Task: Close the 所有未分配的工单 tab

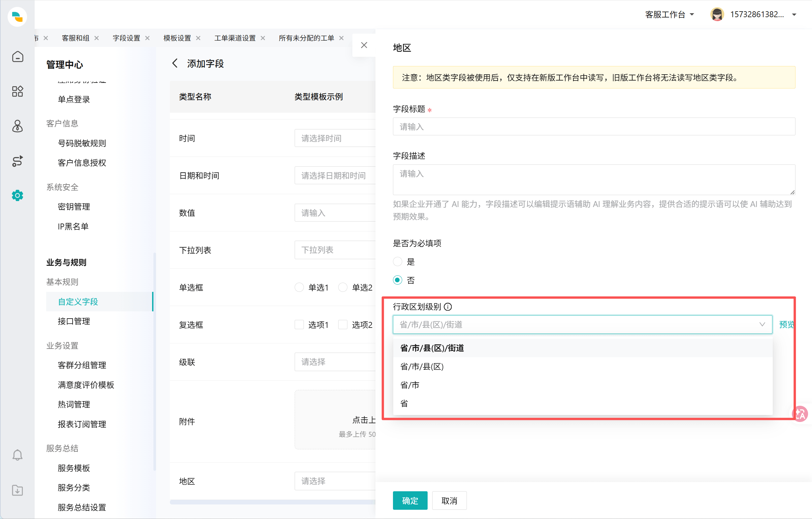Action: [x=341, y=38]
